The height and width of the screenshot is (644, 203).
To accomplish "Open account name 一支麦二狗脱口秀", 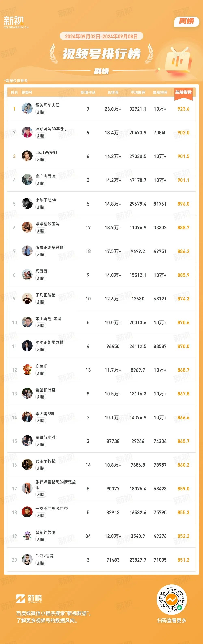I will pos(52,508).
